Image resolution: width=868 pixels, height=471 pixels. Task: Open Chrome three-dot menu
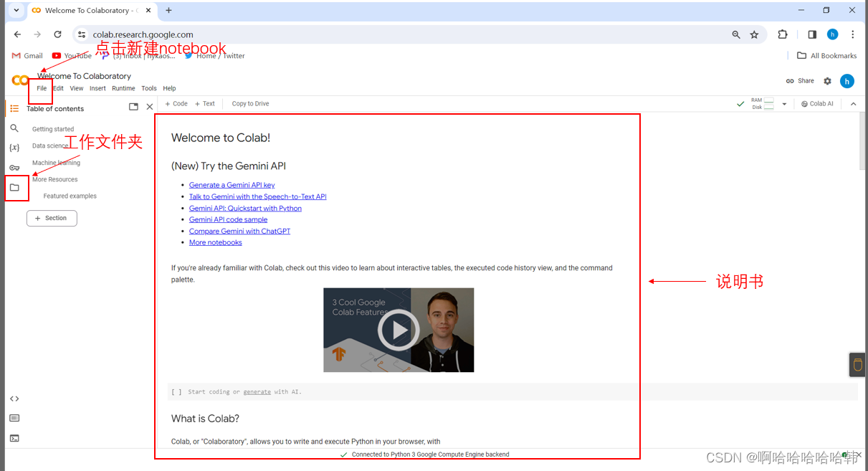click(852, 34)
